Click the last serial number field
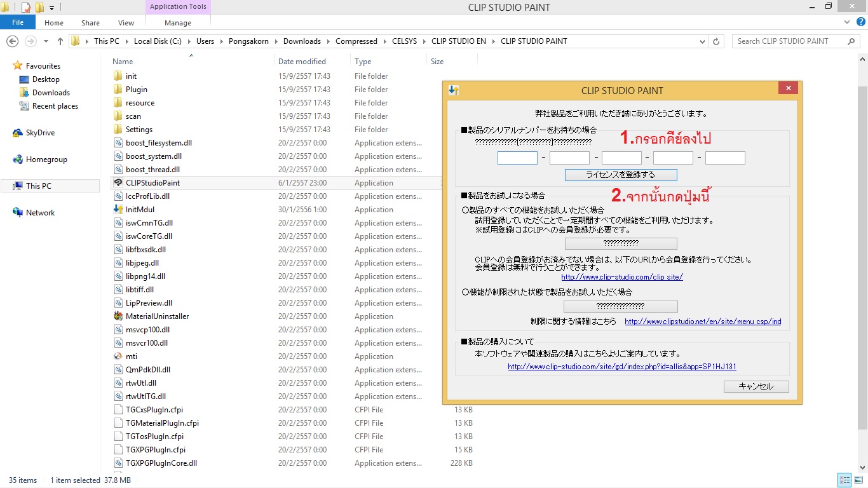 (725, 158)
